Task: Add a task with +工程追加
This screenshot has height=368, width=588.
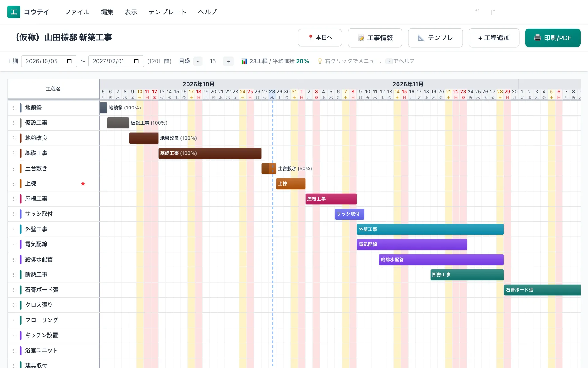Action: pyautogui.click(x=494, y=38)
